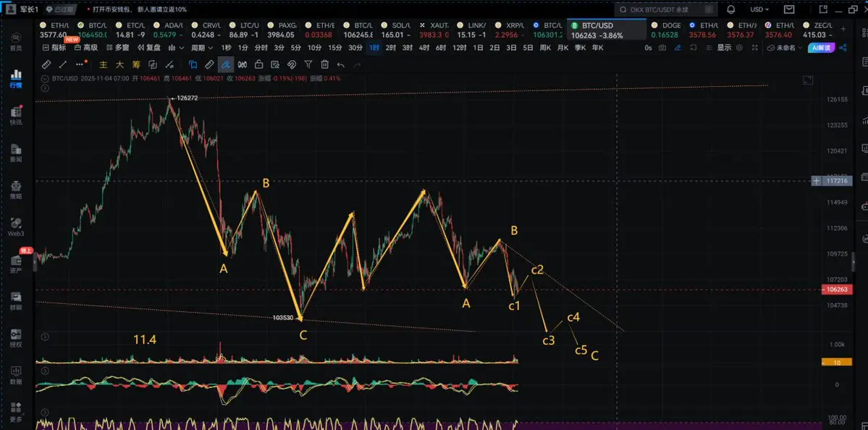Select the 分时 timeframe
The image size is (868, 430).
click(261, 48)
